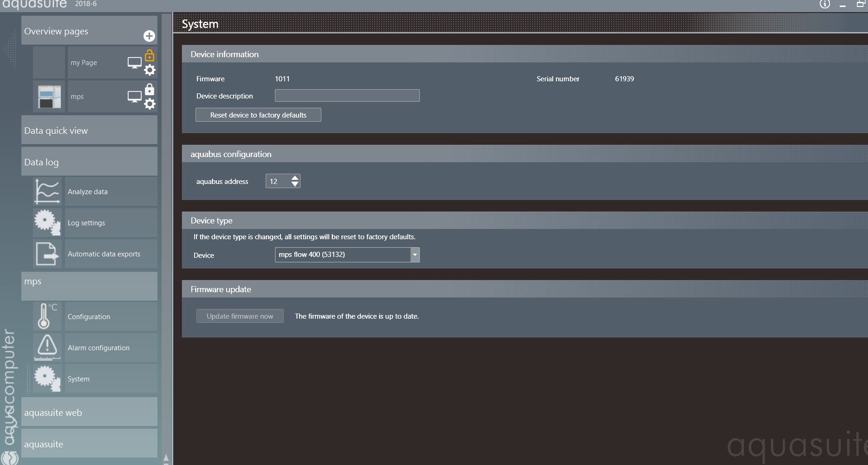Click the Device information section header
This screenshot has height=465, width=868.
click(525, 54)
